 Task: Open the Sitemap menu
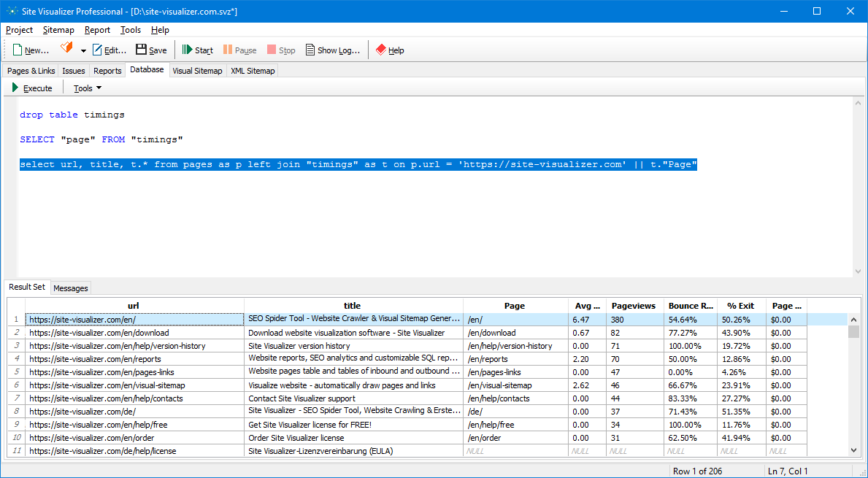pos(58,30)
